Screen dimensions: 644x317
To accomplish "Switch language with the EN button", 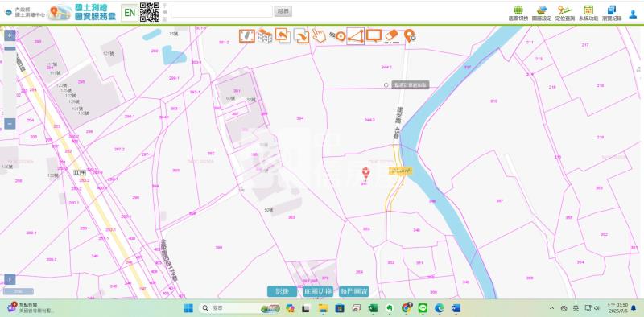I will pos(130,13).
